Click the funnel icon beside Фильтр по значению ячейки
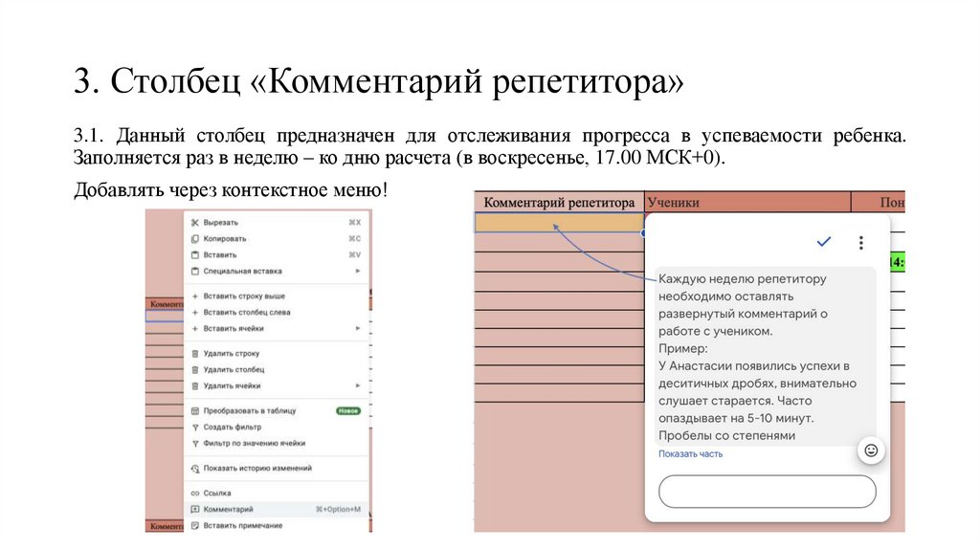The width and height of the screenshot is (980, 549). coord(195,444)
